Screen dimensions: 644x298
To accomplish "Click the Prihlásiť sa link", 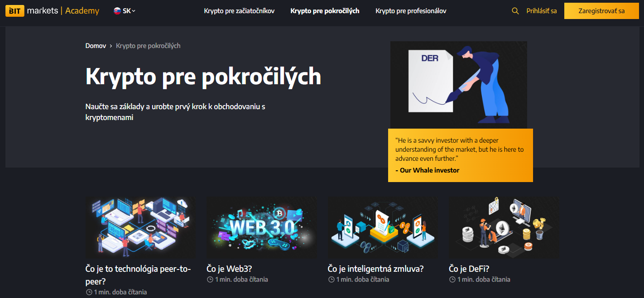I will tap(541, 11).
